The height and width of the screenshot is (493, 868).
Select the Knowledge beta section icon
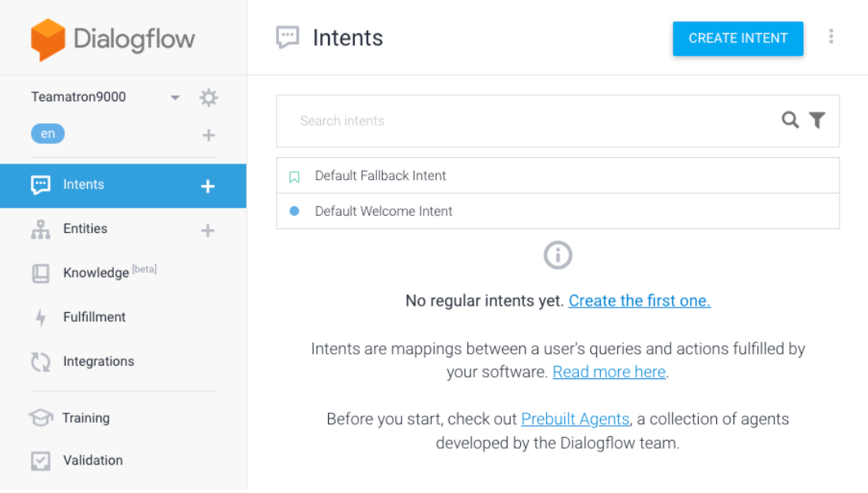[40, 272]
